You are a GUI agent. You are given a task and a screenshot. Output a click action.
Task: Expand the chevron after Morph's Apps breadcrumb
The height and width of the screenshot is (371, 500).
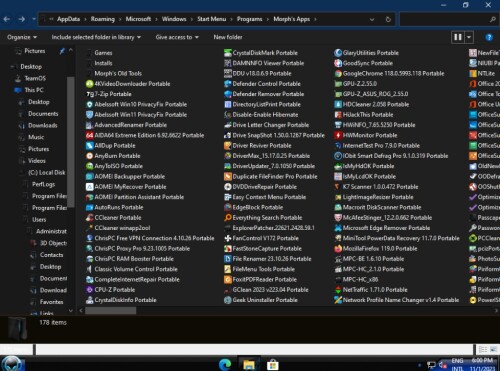pyautogui.click(x=315, y=19)
